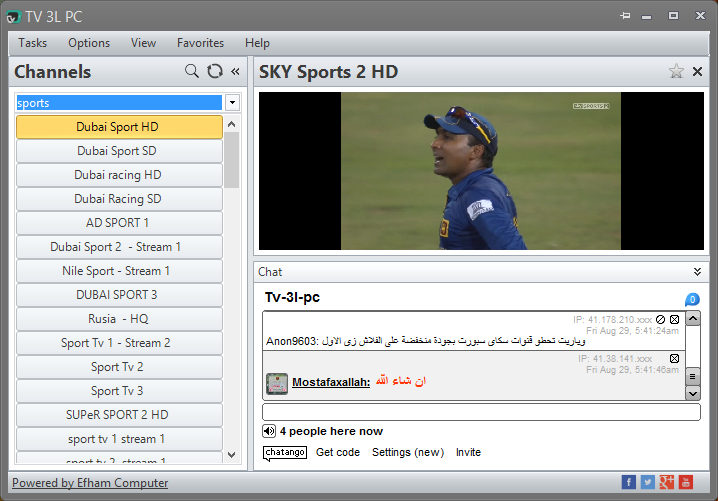Open the Powered by Efham Computer link
Image resolution: width=718 pixels, height=501 pixels.
click(90, 483)
